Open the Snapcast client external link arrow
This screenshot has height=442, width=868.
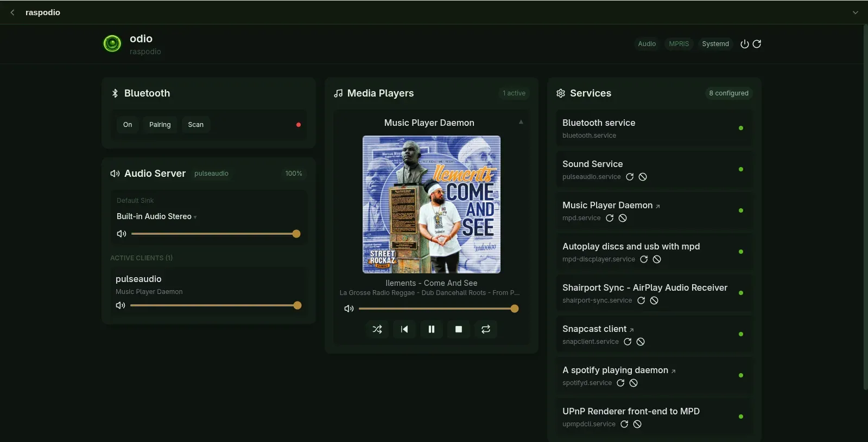(632, 330)
